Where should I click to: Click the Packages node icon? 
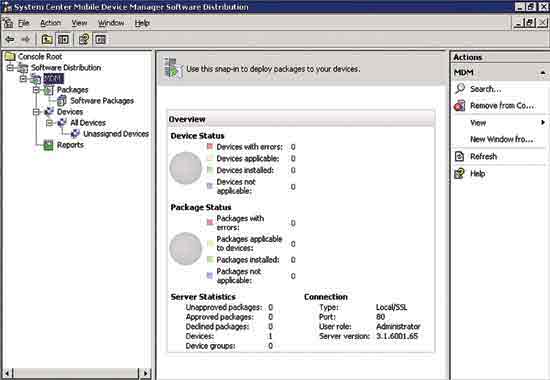(x=48, y=90)
